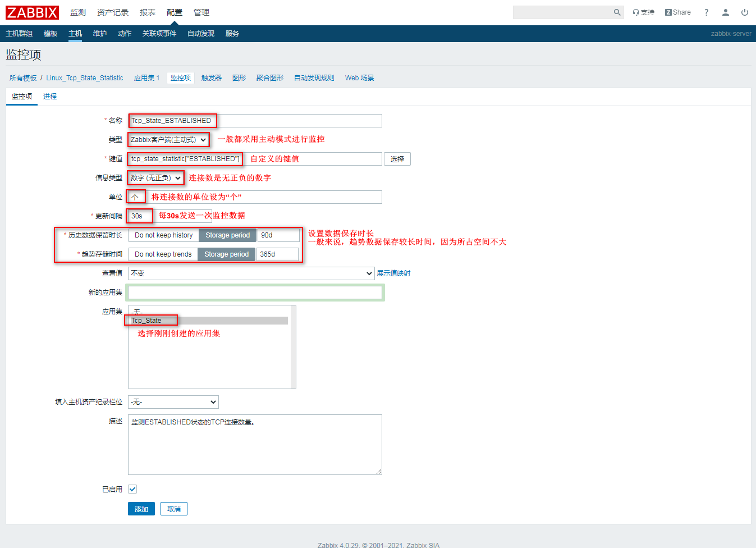Select Do not keep history option
The height and width of the screenshot is (548, 756).
click(163, 235)
